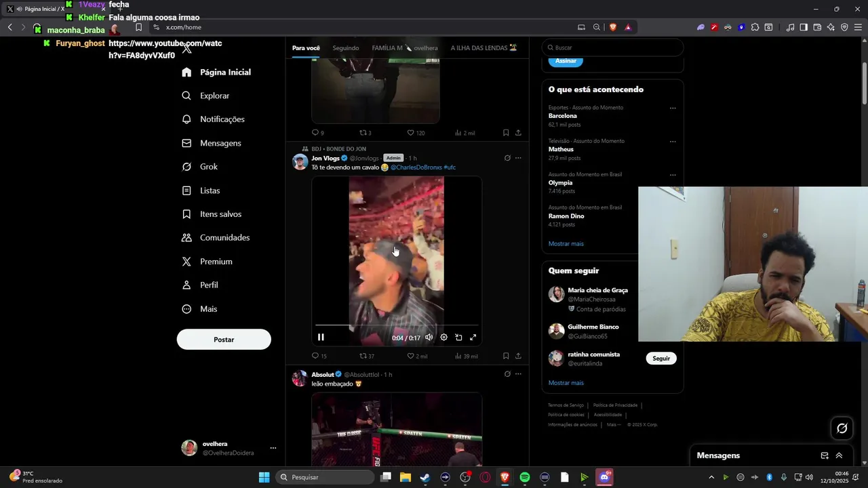Open floating Grok button
868x488 pixels.
tap(842, 428)
